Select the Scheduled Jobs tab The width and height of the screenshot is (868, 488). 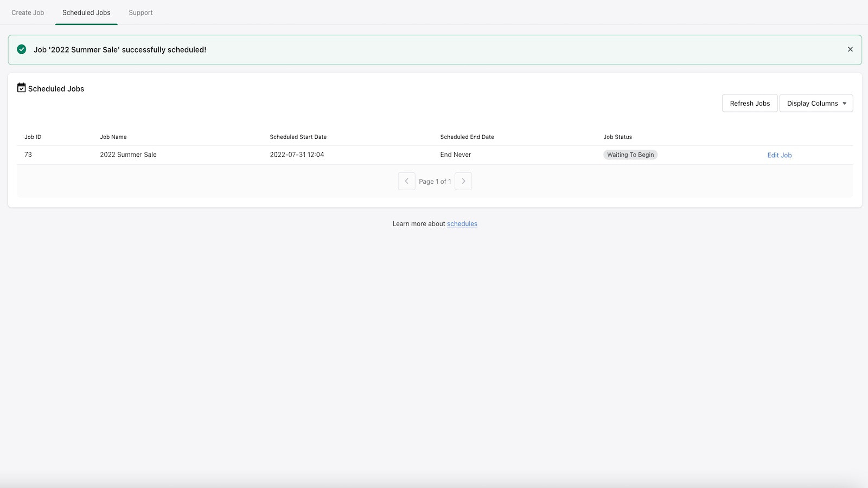point(86,12)
